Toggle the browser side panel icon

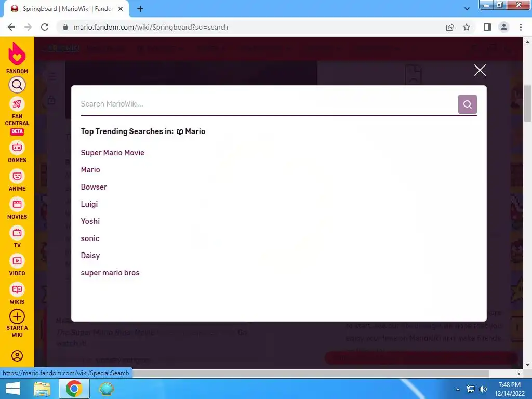(487, 27)
